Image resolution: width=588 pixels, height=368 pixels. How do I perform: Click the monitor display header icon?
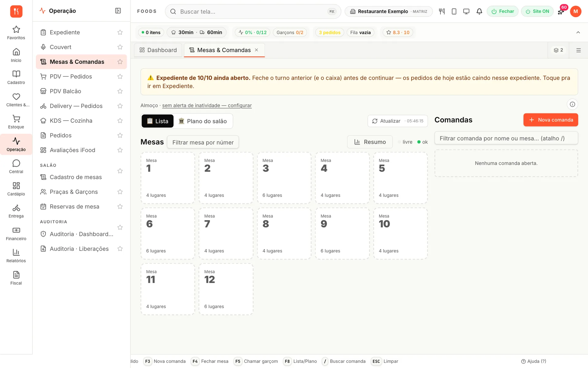[x=466, y=11]
